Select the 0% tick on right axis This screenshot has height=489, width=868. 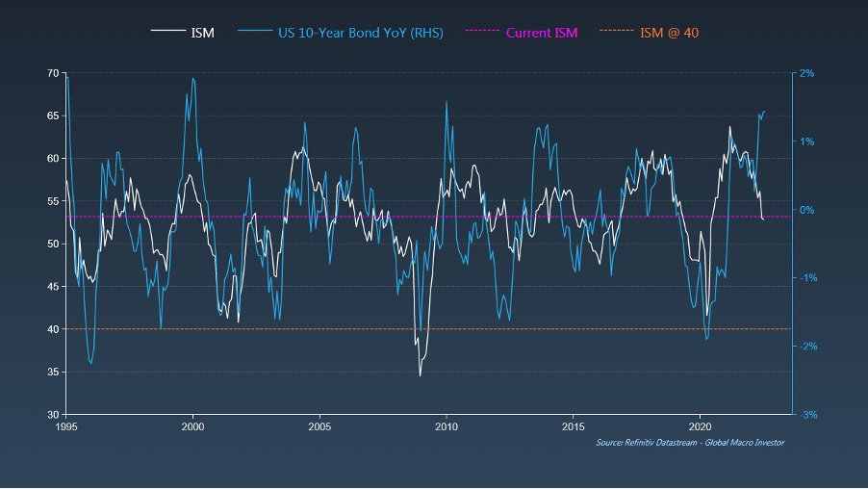808,210
